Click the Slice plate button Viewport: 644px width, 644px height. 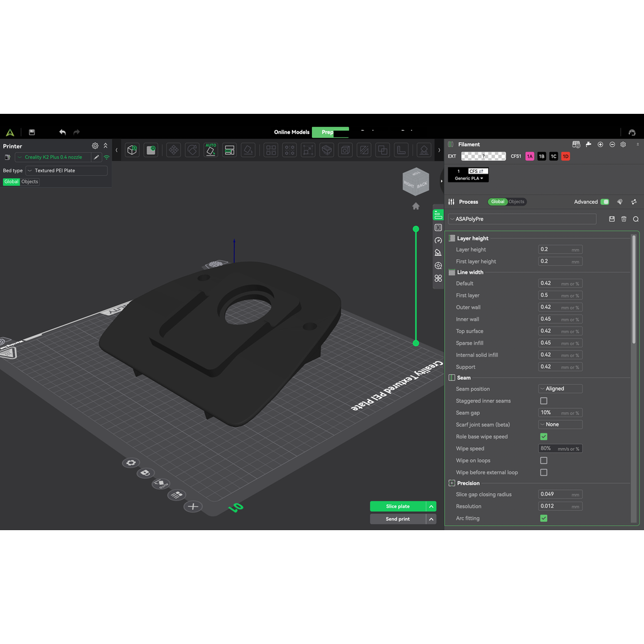pos(397,506)
